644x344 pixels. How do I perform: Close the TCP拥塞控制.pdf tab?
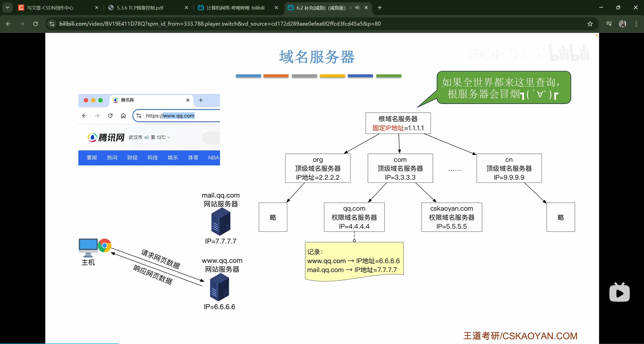[186, 8]
